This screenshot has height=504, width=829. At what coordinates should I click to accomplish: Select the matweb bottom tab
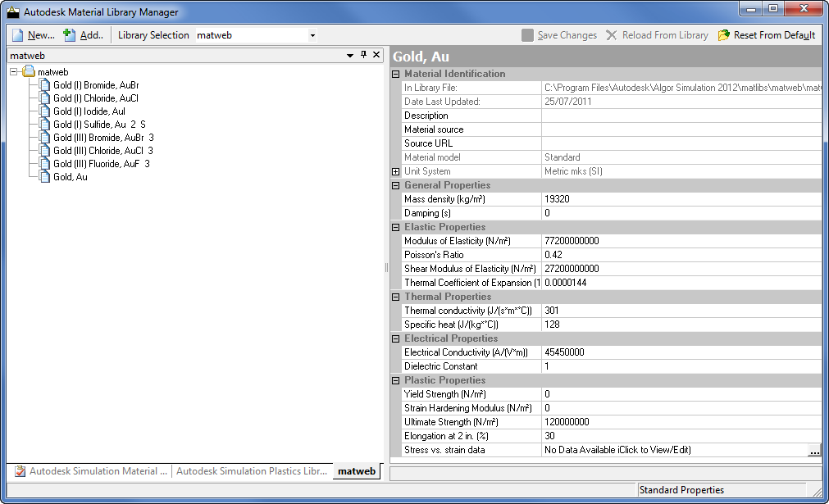(x=357, y=471)
